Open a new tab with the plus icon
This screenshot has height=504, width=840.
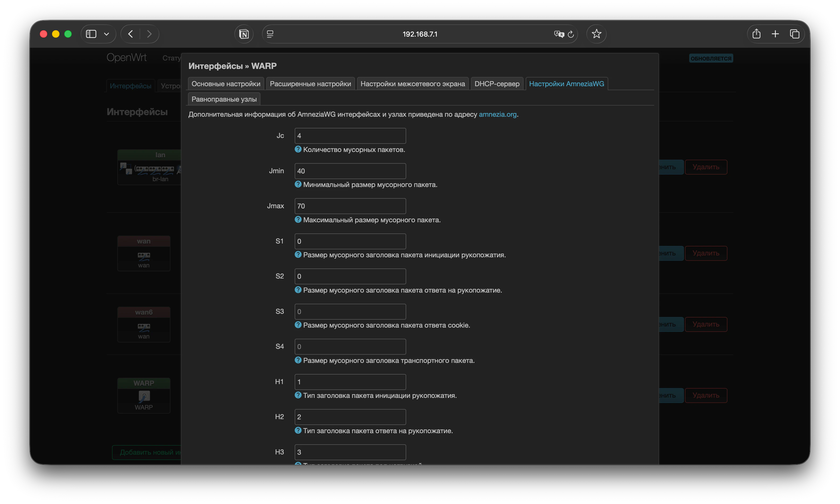point(775,34)
